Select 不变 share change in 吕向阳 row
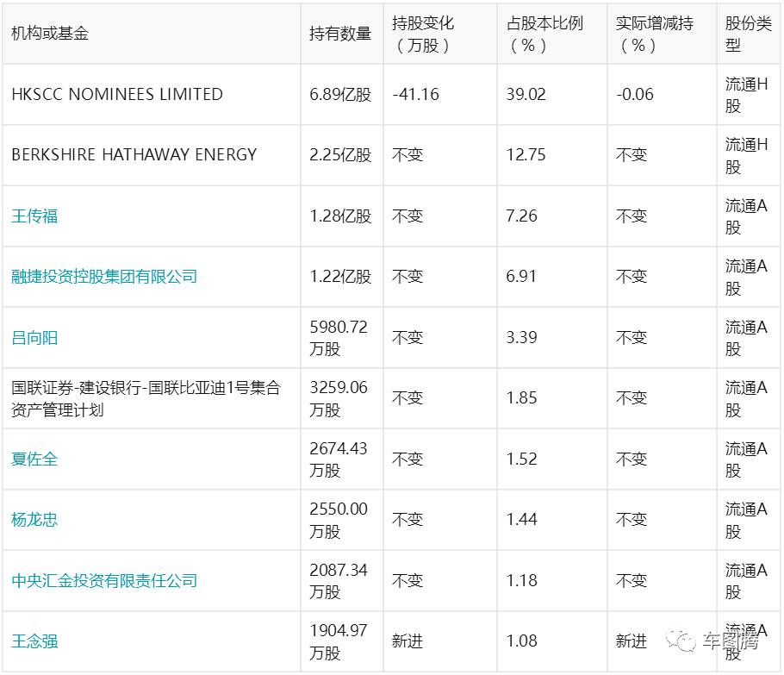Image resolution: width=784 pixels, height=675 pixels. point(408,338)
